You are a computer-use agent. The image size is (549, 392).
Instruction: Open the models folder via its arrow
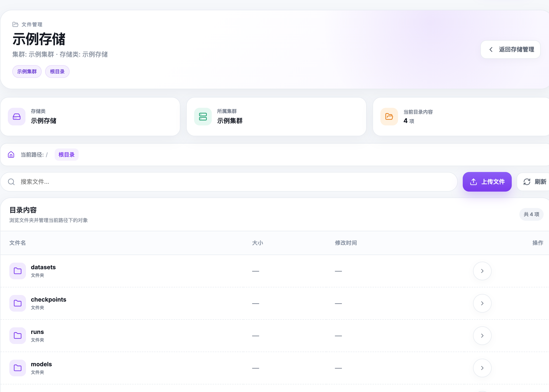point(482,368)
